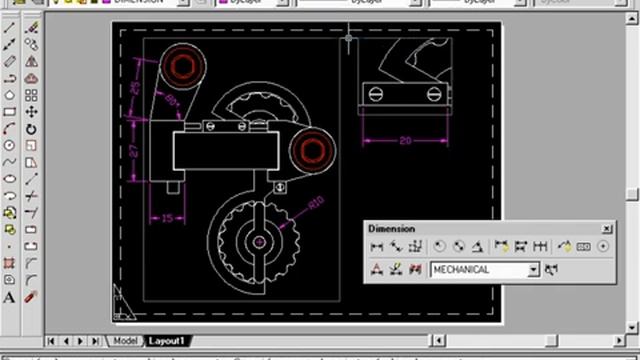Select the Arc draw tool
640x360 pixels.
point(9,129)
